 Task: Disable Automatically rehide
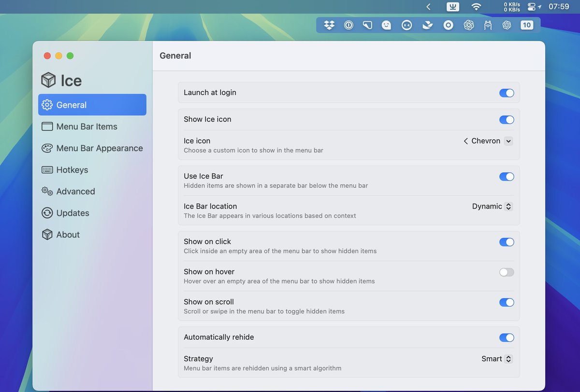(x=507, y=337)
